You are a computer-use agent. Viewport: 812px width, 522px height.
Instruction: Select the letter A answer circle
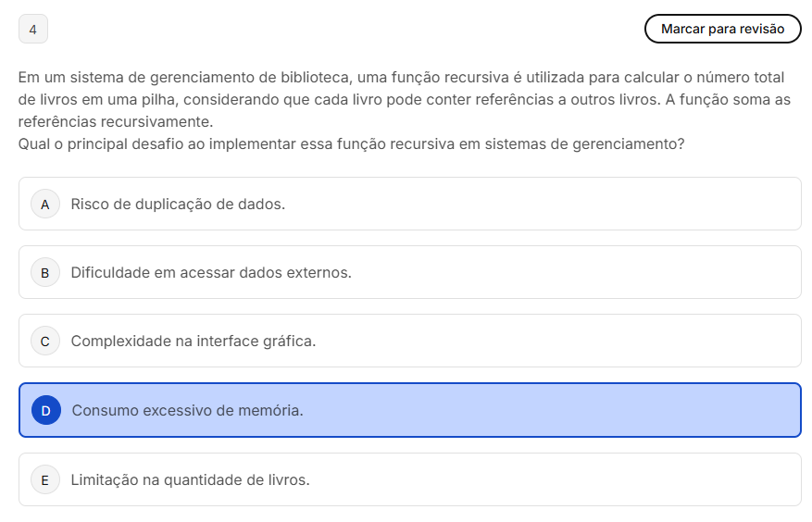(x=45, y=204)
